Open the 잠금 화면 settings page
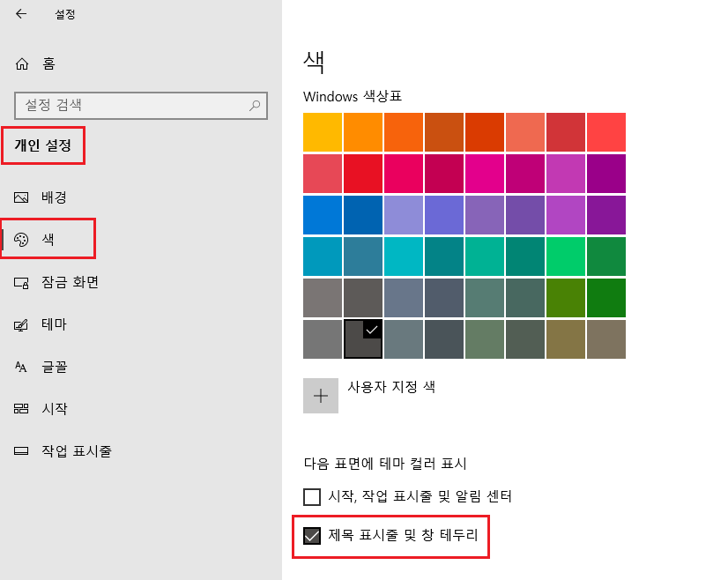This screenshot has width=728, height=580. [71, 282]
